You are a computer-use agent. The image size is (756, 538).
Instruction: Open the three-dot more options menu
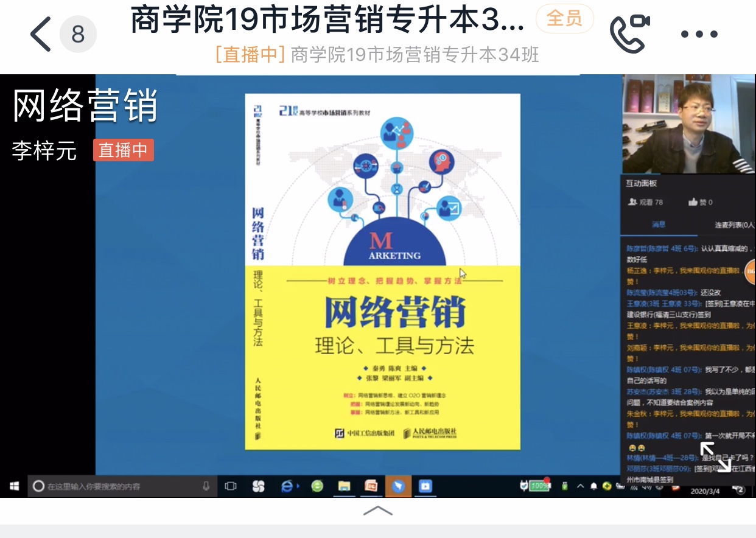700,34
